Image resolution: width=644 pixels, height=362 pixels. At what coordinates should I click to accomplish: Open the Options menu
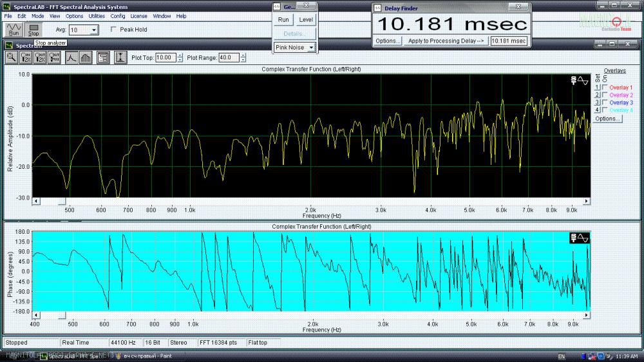[x=74, y=16]
